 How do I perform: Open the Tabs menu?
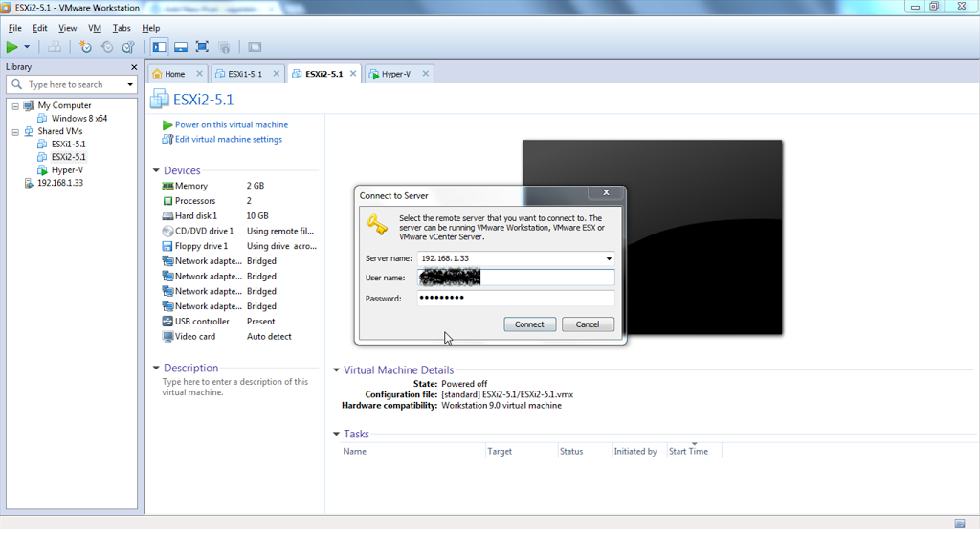click(x=122, y=28)
